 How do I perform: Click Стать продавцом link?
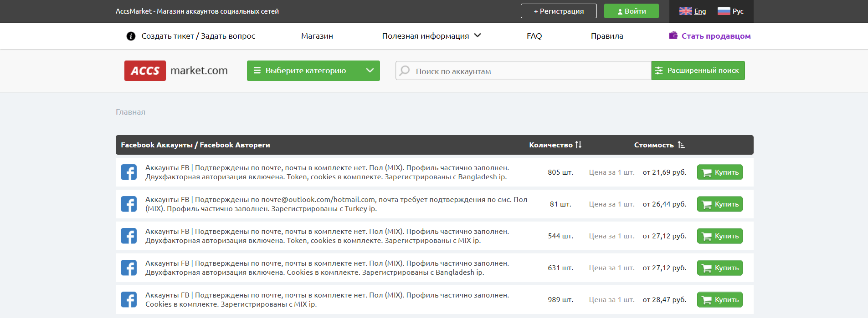point(716,36)
